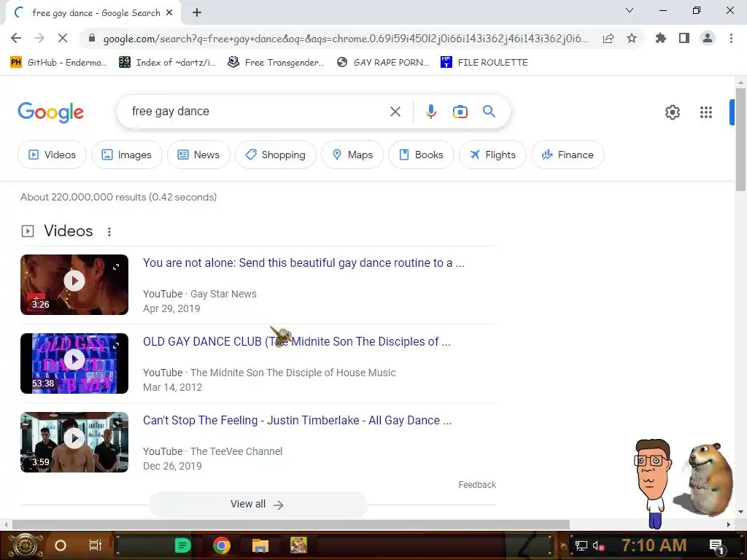Open the Chrome three-dot menu
Image resolution: width=747 pixels, height=560 pixels.
(x=731, y=38)
